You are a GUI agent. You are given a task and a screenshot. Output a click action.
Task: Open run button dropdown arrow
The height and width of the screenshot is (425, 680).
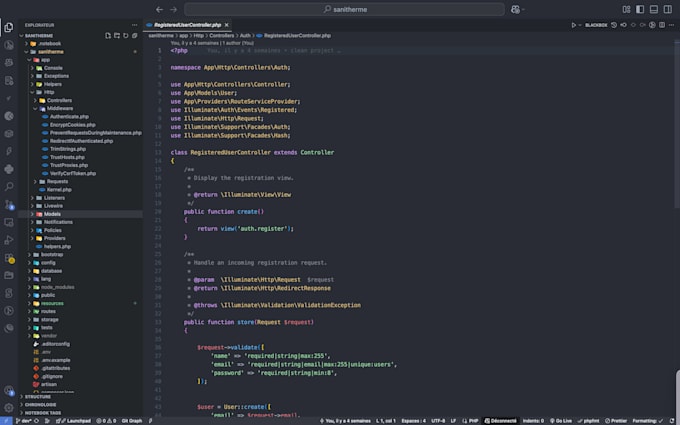click(x=580, y=25)
